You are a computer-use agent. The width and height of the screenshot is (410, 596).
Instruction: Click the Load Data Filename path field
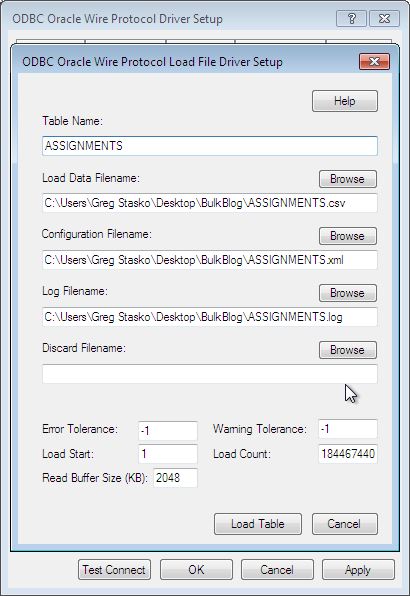210,203
